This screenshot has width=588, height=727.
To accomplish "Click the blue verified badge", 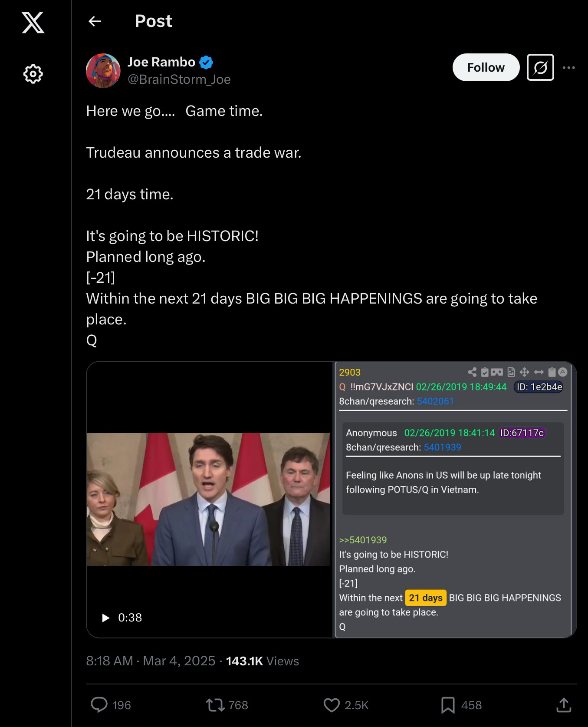I will (x=206, y=63).
